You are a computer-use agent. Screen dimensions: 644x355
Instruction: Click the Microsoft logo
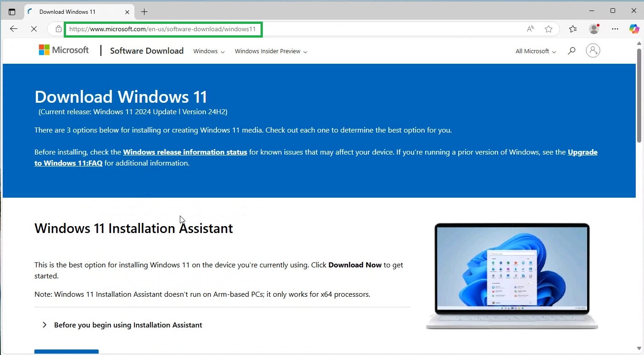click(64, 50)
